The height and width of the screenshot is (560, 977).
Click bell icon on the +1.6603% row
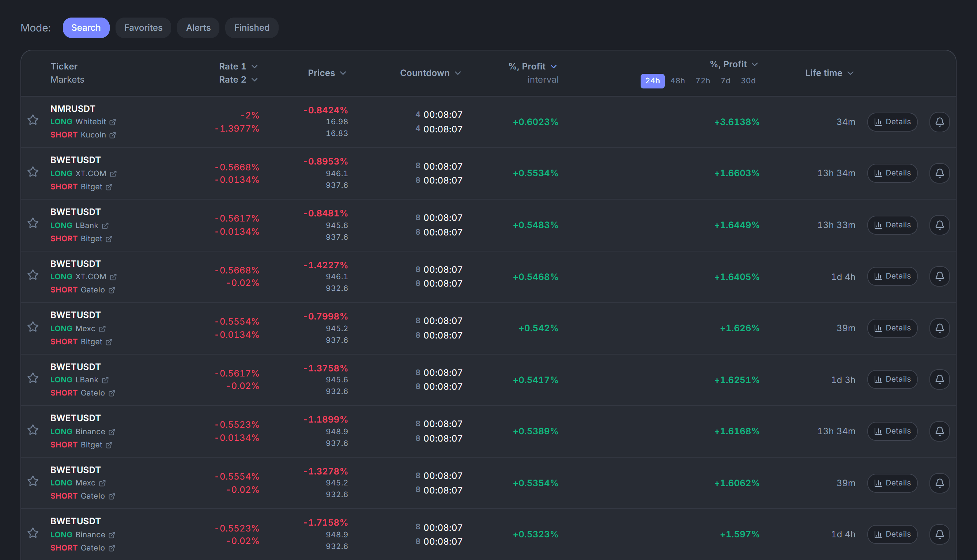click(x=939, y=173)
